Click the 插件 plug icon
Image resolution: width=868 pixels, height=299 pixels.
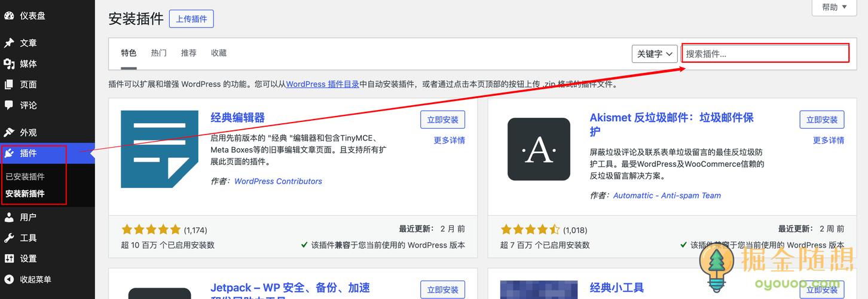point(9,153)
